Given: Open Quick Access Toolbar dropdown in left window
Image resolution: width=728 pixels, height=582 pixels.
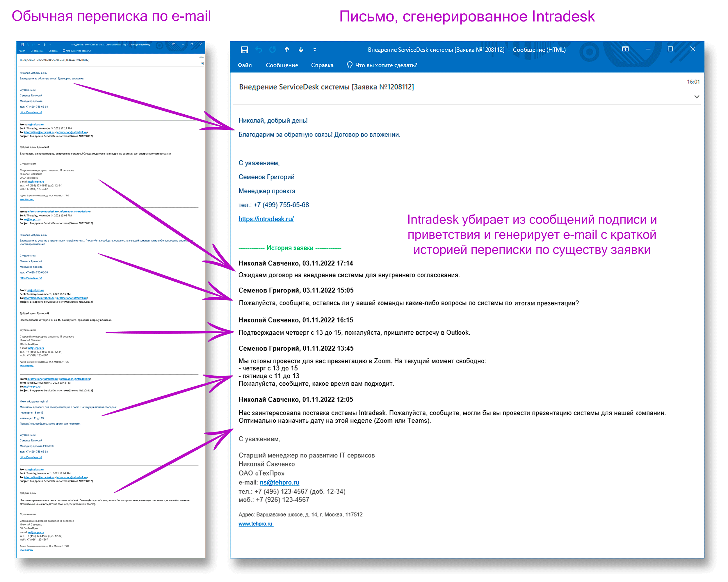Looking at the screenshot, I should (x=50, y=44).
